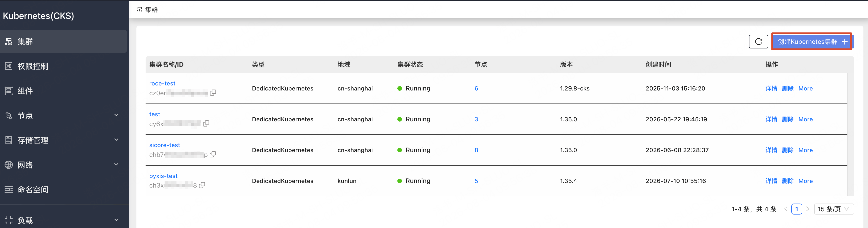Click the refresh cluster list icon
Image resolution: width=868 pixels, height=228 pixels.
point(758,42)
